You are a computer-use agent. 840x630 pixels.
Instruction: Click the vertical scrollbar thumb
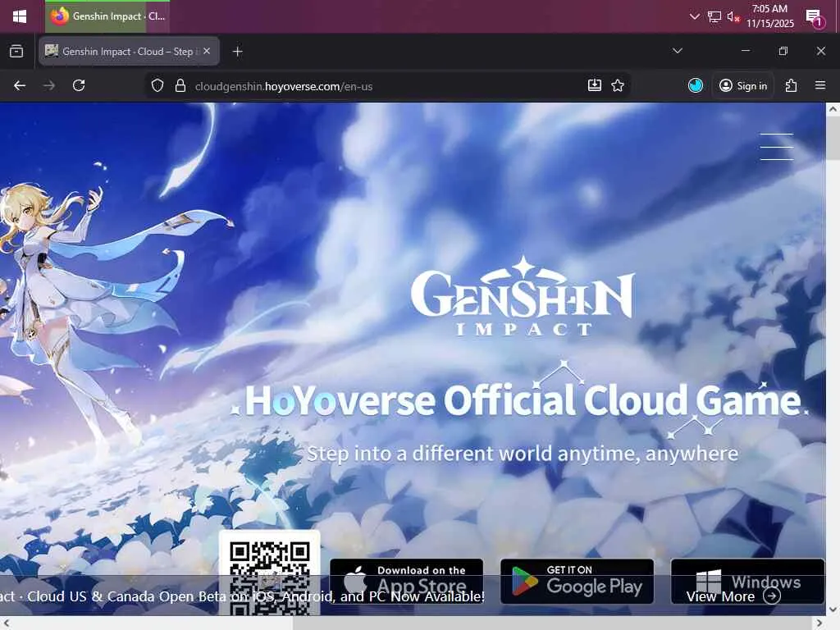pyautogui.click(x=833, y=138)
